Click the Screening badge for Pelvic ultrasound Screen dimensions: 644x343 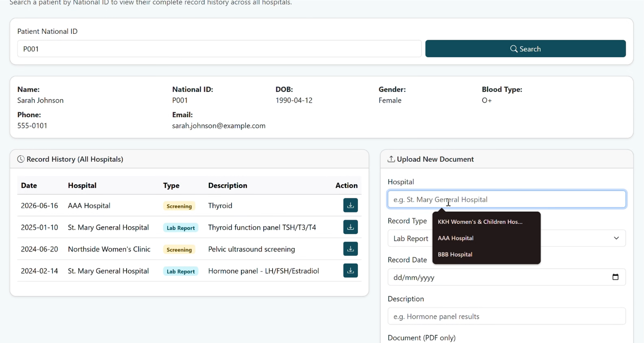point(179,250)
